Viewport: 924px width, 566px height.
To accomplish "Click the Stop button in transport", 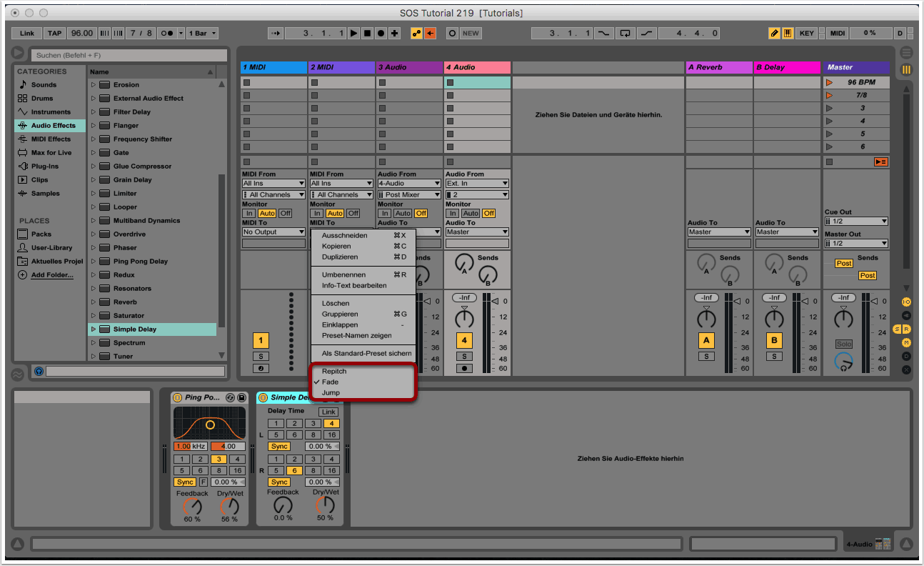I will 367,33.
